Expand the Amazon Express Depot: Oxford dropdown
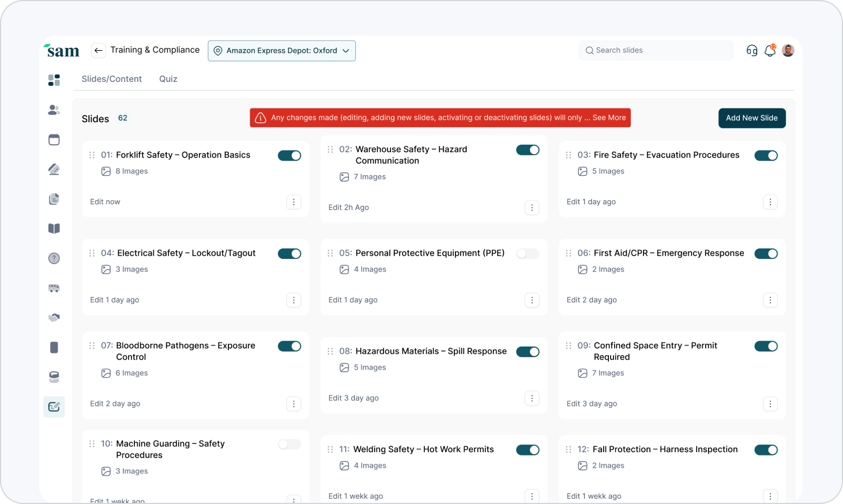 click(281, 51)
